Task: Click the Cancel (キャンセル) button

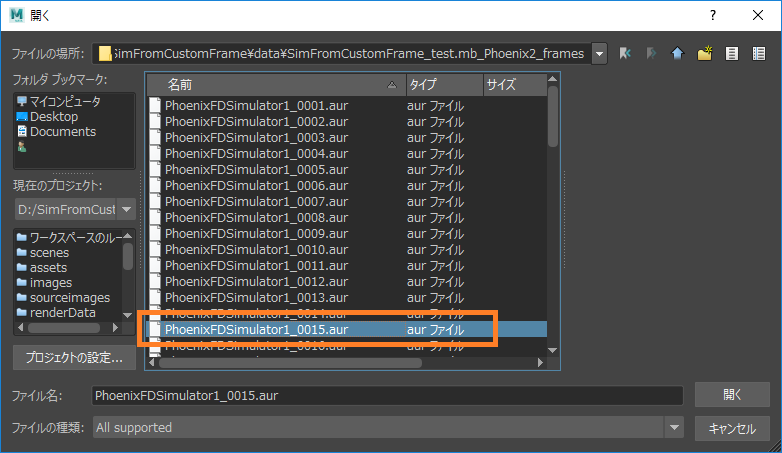Action: (x=732, y=429)
